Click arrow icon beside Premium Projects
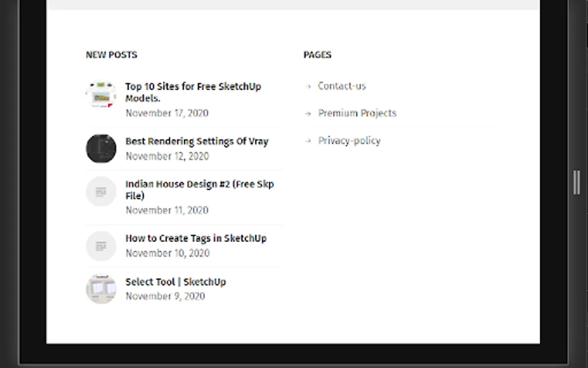The height and width of the screenshot is (368, 588). (308, 114)
